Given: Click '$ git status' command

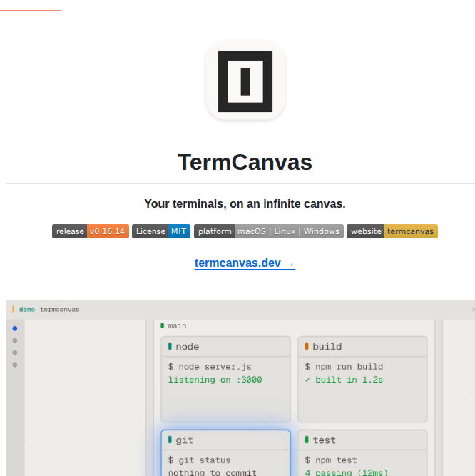Looking at the screenshot, I should point(199,460).
